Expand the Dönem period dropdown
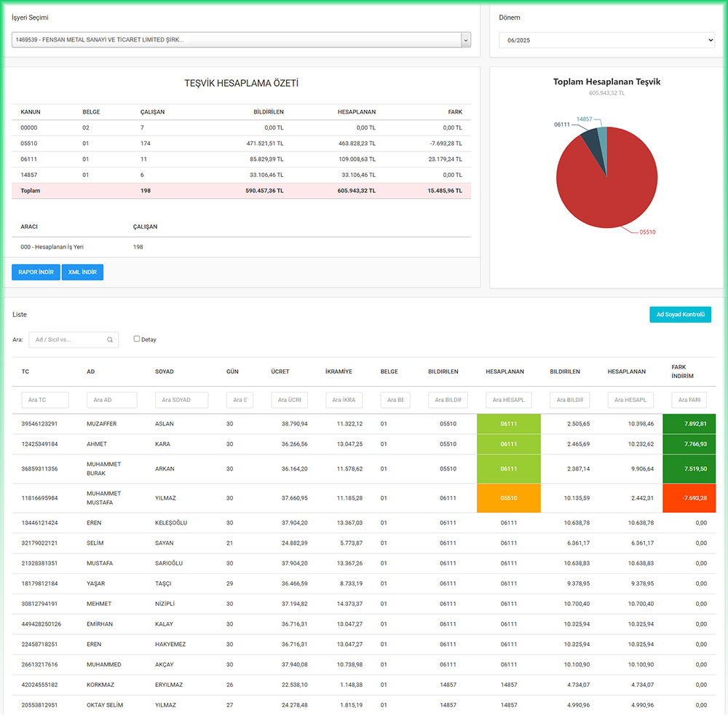728x716 pixels. [x=606, y=40]
